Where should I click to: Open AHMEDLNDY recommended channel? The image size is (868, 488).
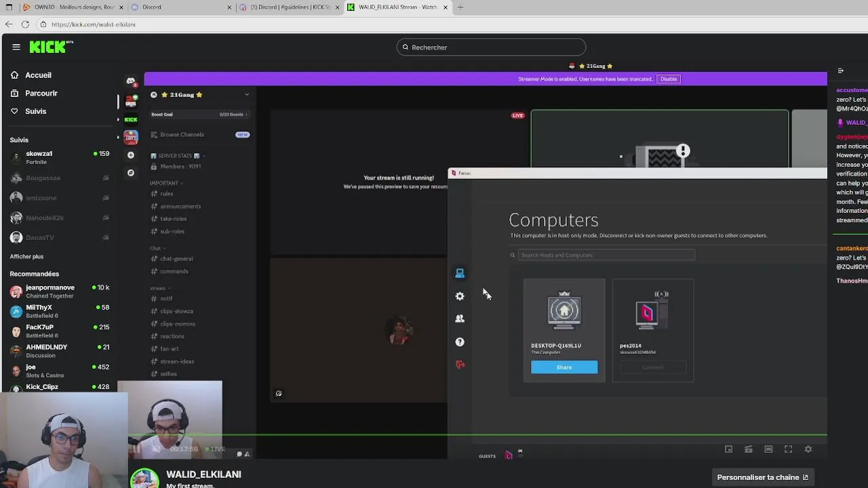pos(60,350)
